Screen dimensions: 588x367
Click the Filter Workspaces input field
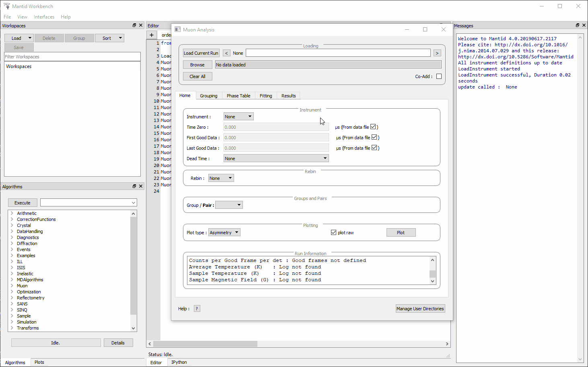pyautogui.click(x=72, y=56)
